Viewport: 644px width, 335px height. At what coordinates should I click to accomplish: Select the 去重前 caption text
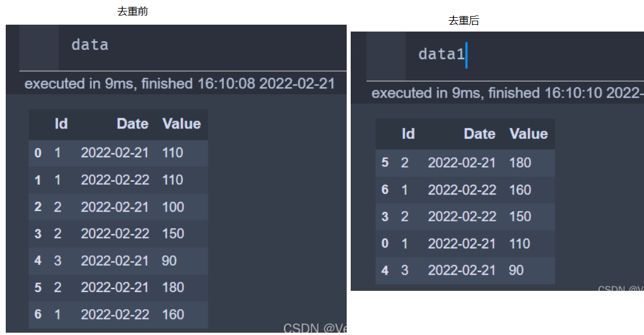pos(133,11)
